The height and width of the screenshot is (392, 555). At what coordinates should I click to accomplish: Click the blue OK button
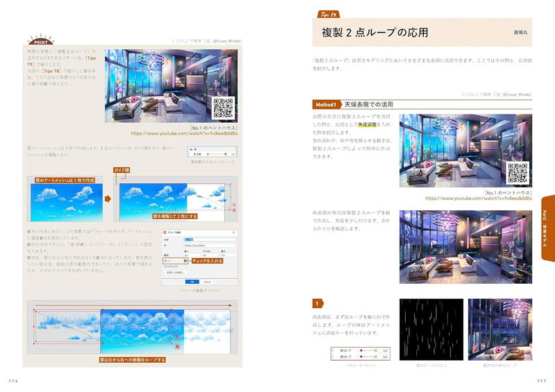(192, 282)
